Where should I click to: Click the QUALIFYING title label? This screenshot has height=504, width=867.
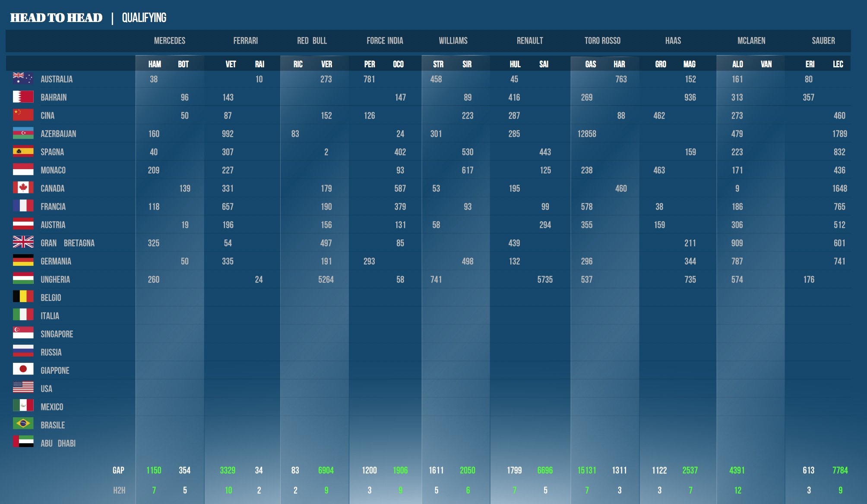(144, 18)
